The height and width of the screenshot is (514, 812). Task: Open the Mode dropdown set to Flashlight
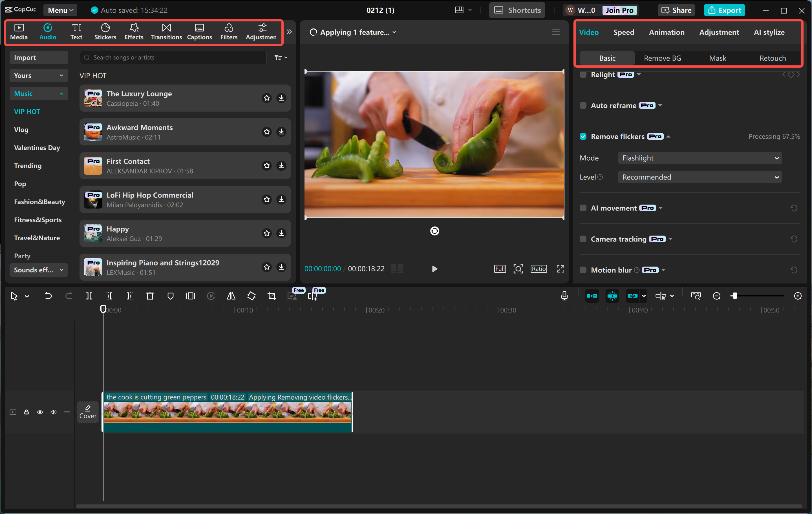point(700,158)
